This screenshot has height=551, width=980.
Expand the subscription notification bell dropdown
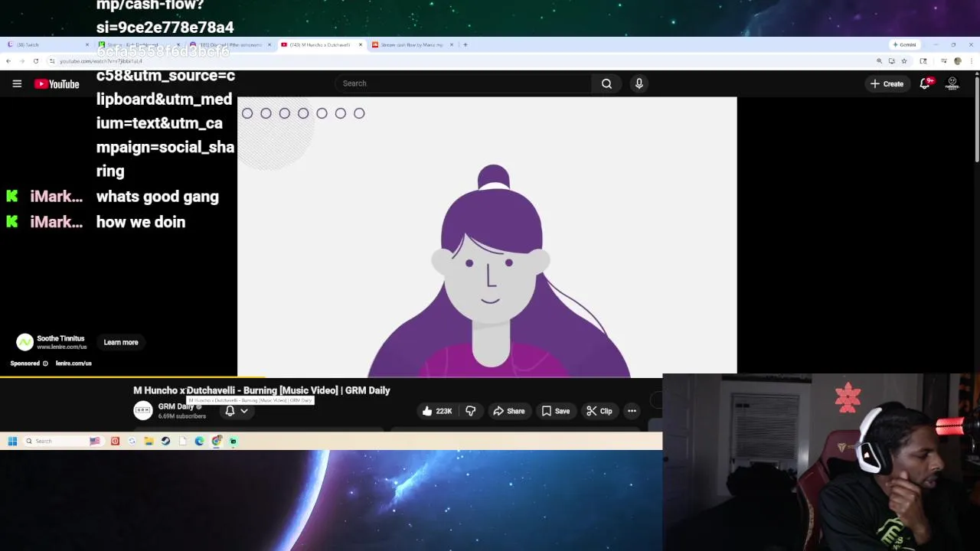[x=237, y=411]
